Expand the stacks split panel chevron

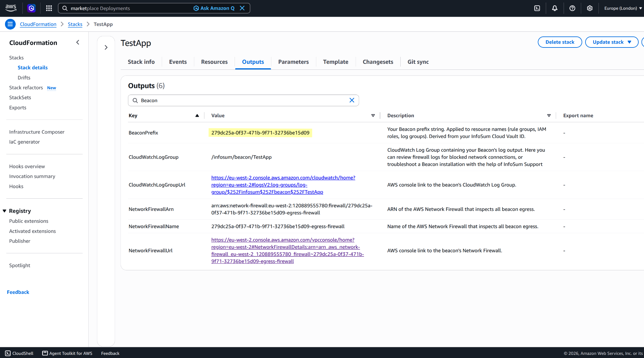(x=106, y=47)
